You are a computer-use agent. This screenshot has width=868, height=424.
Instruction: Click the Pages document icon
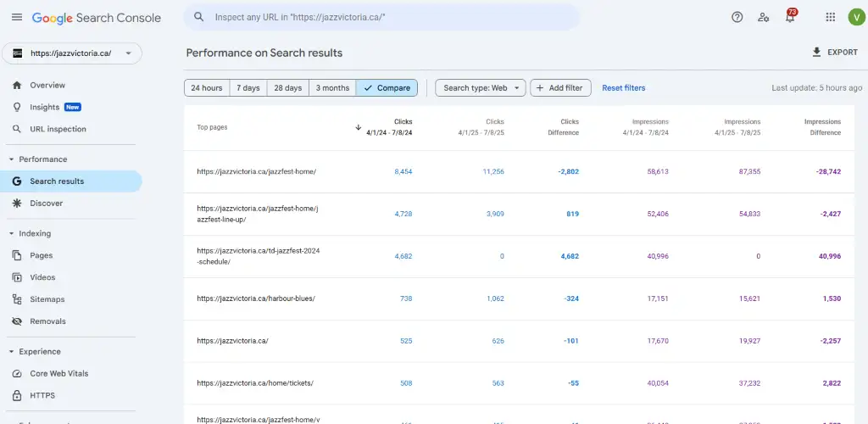(x=17, y=255)
